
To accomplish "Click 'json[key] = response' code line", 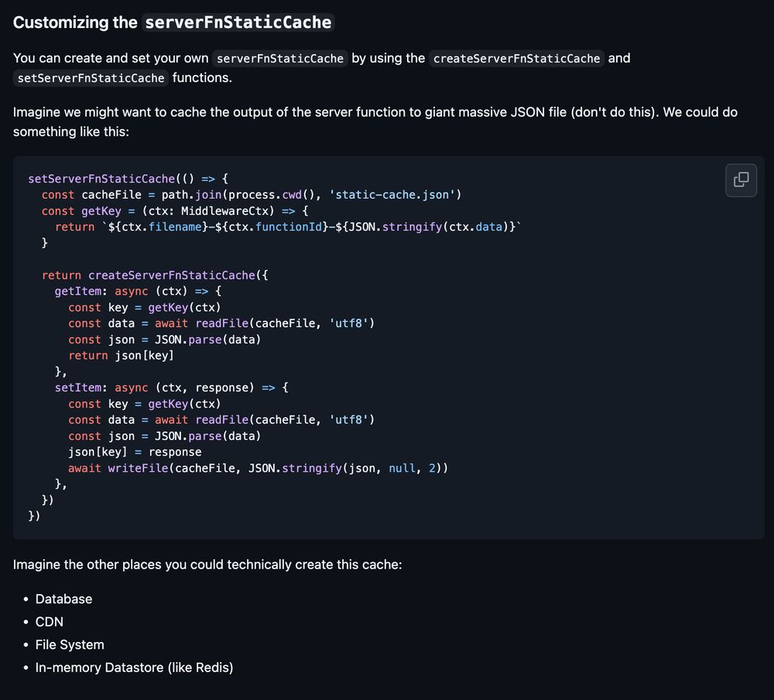I will pos(135,452).
